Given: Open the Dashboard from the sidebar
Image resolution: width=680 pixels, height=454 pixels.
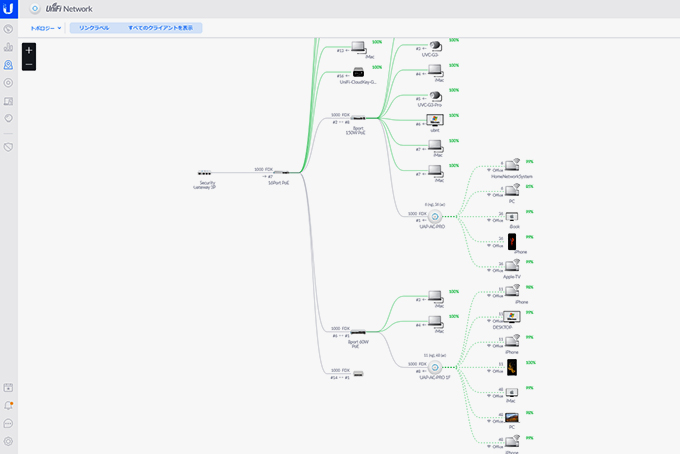Looking at the screenshot, I should click(x=8, y=29).
